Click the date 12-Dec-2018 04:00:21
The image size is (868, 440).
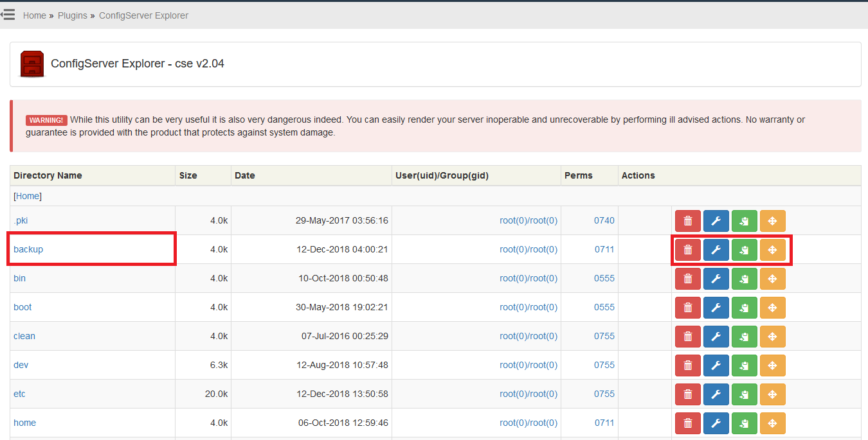click(x=342, y=249)
